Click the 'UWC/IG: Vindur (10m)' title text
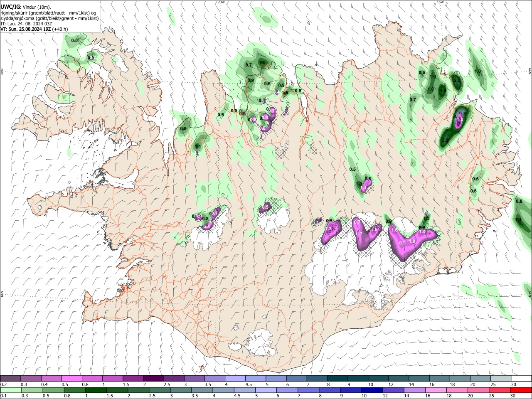The width and height of the screenshot is (532, 399). tap(26, 7)
